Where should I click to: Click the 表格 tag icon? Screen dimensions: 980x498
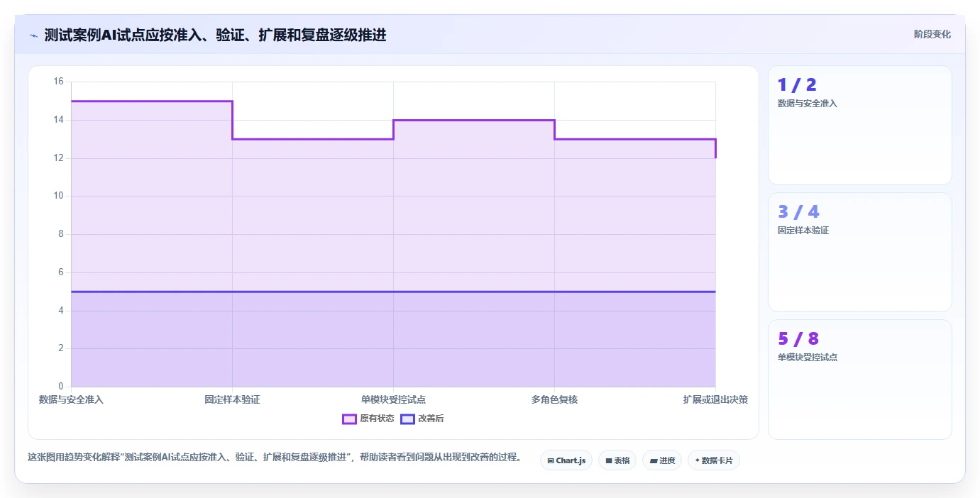pyautogui.click(x=609, y=460)
